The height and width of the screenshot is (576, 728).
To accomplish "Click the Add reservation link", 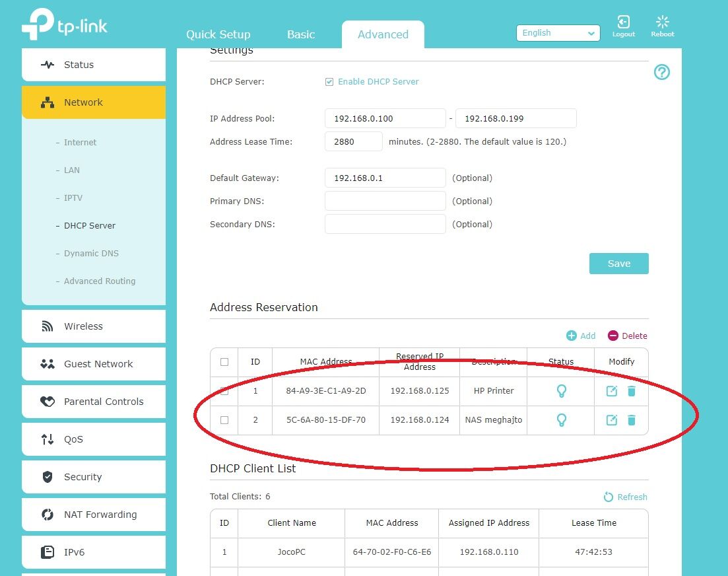I will pyautogui.click(x=587, y=336).
